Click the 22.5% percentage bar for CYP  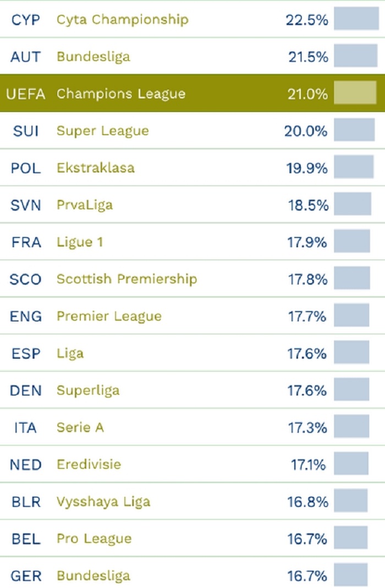[x=356, y=19]
